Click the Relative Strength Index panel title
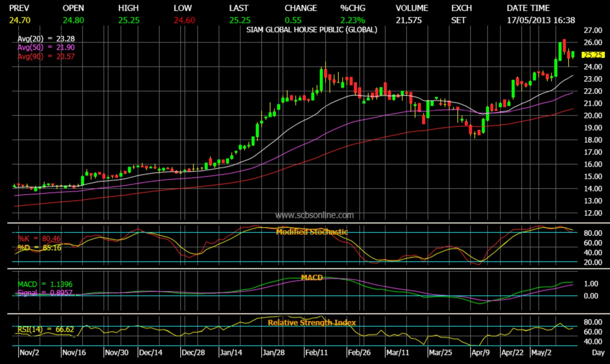Screen dimensions: 610x364 [x=312, y=323]
